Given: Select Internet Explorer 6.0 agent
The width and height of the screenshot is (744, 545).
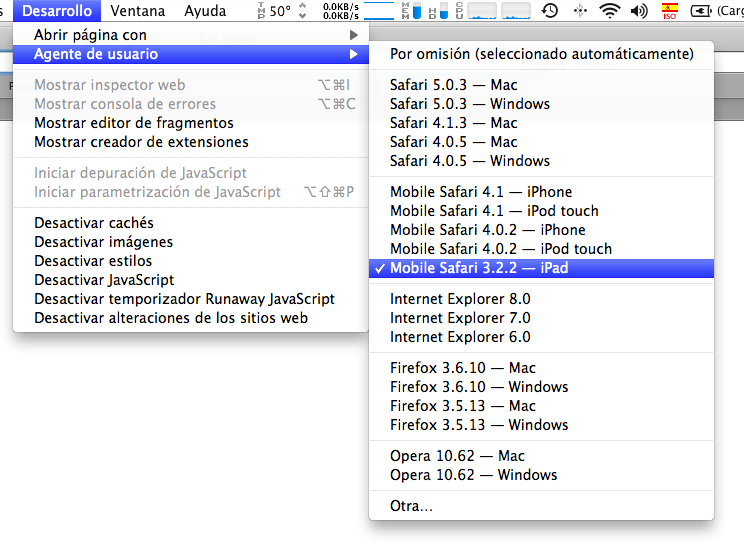Looking at the screenshot, I should click(x=541, y=337).
